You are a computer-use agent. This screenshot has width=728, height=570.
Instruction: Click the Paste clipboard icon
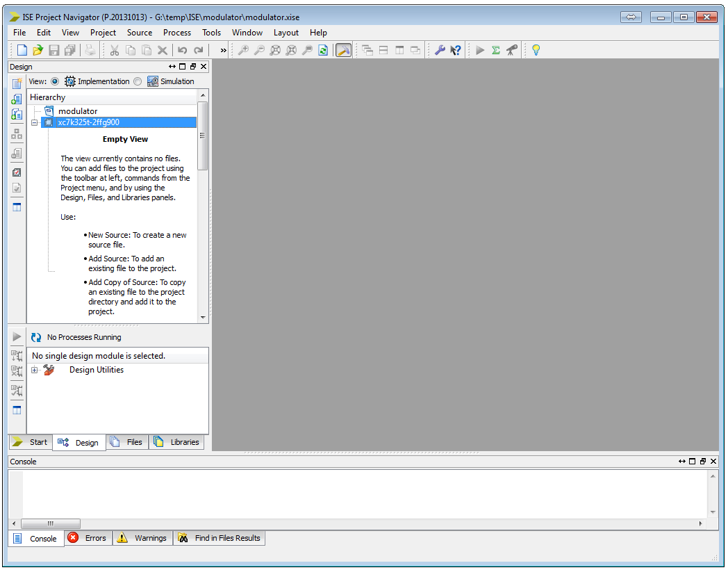click(x=147, y=50)
